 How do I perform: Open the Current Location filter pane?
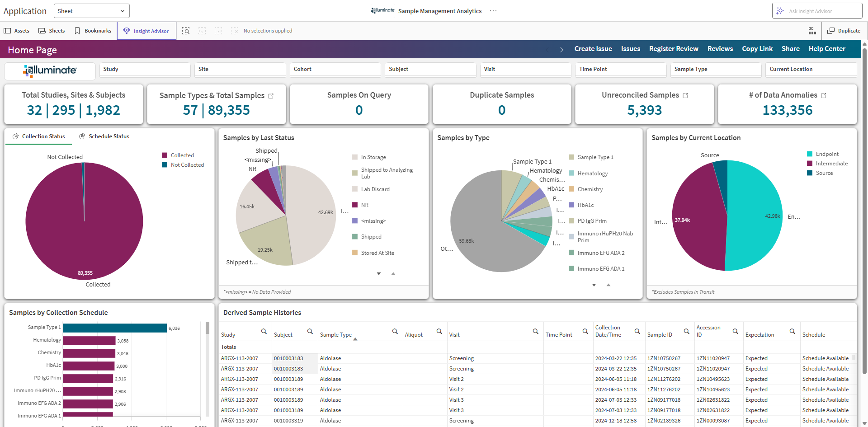[x=811, y=69]
